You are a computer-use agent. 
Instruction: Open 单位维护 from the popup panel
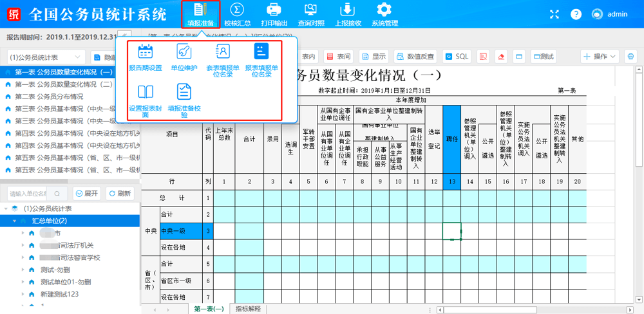(184, 57)
